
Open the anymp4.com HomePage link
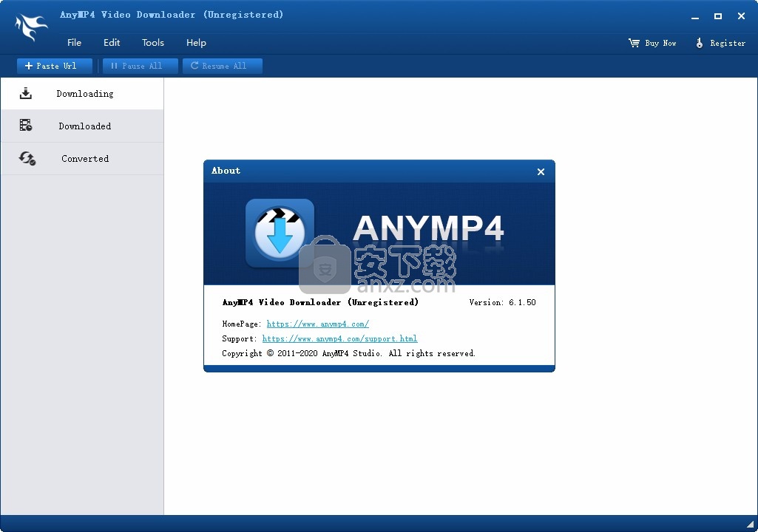[317, 324]
